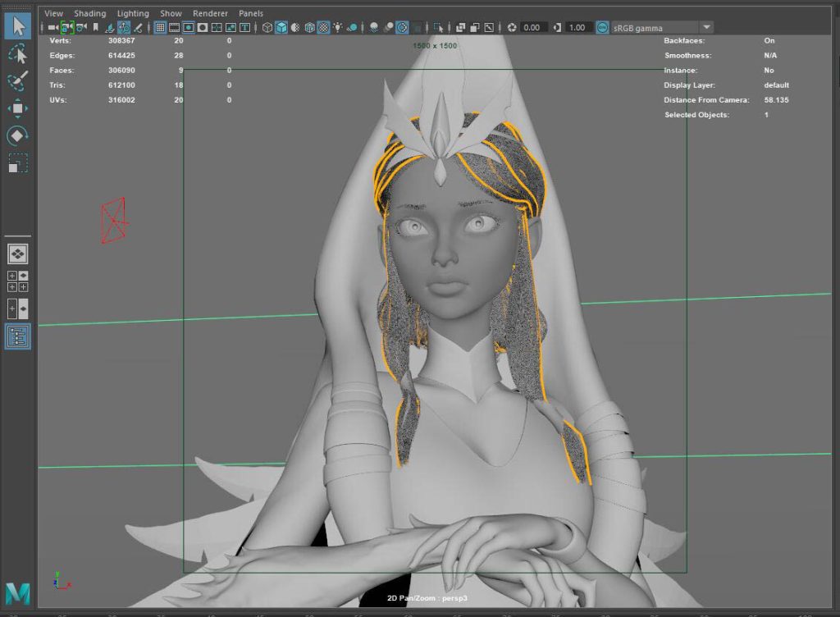This screenshot has height=617, width=840.
Task: Toggle the viewport grid display
Action: point(160,27)
